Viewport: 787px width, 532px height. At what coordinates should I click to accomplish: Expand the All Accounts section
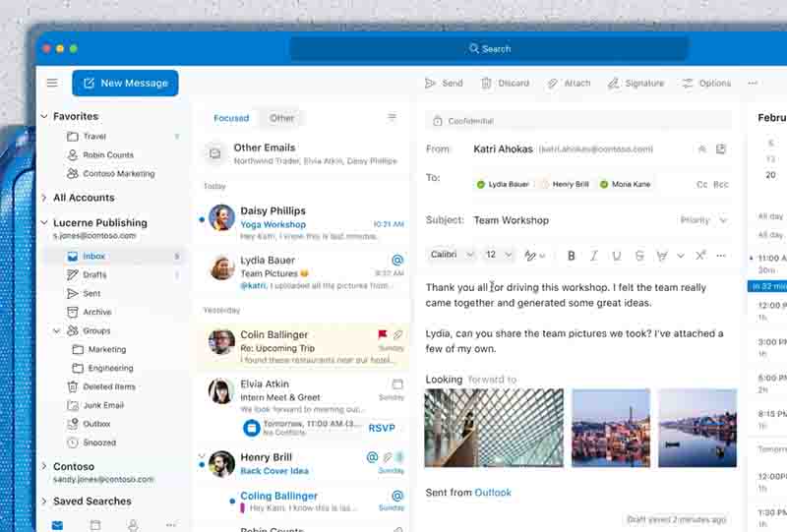44,198
